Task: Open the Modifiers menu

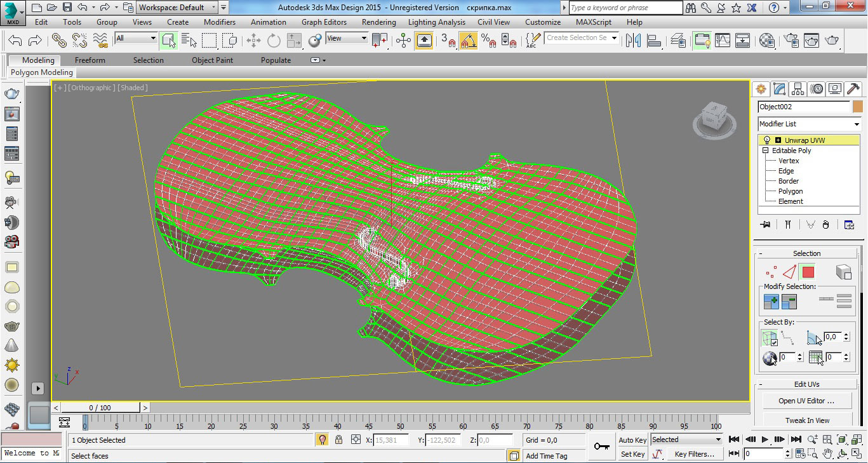Action: (219, 22)
